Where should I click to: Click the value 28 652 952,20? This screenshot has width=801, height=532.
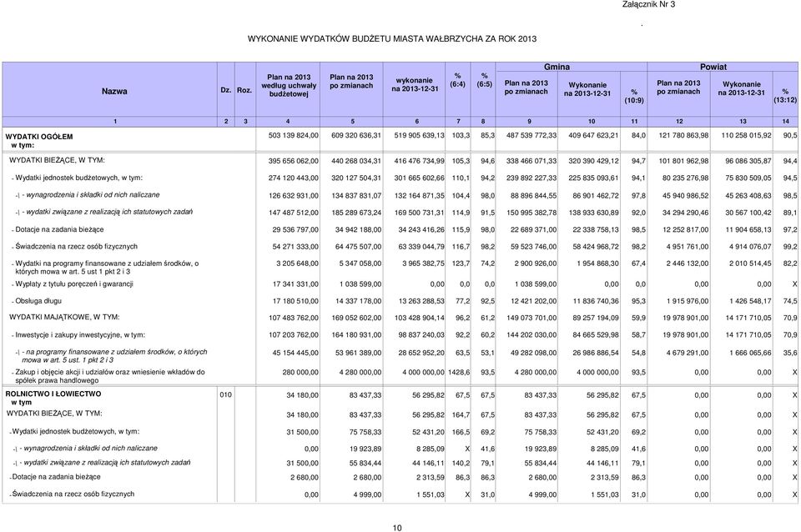(x=421, y=353)
